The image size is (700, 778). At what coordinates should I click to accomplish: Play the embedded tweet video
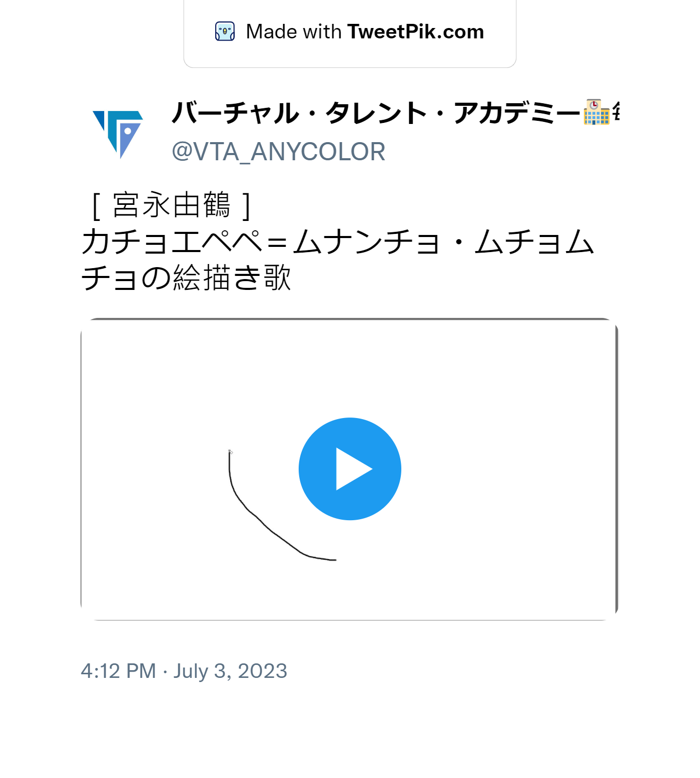tap(350, 469)
